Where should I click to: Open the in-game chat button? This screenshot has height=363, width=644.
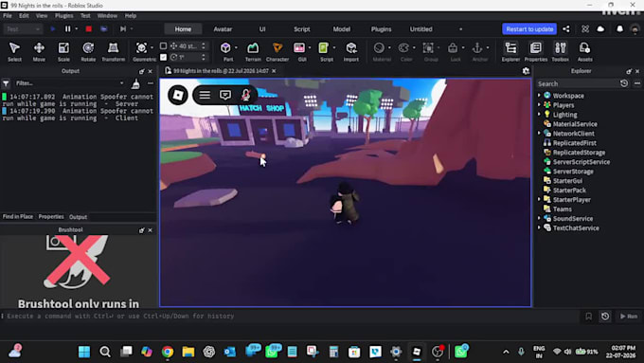225,95
